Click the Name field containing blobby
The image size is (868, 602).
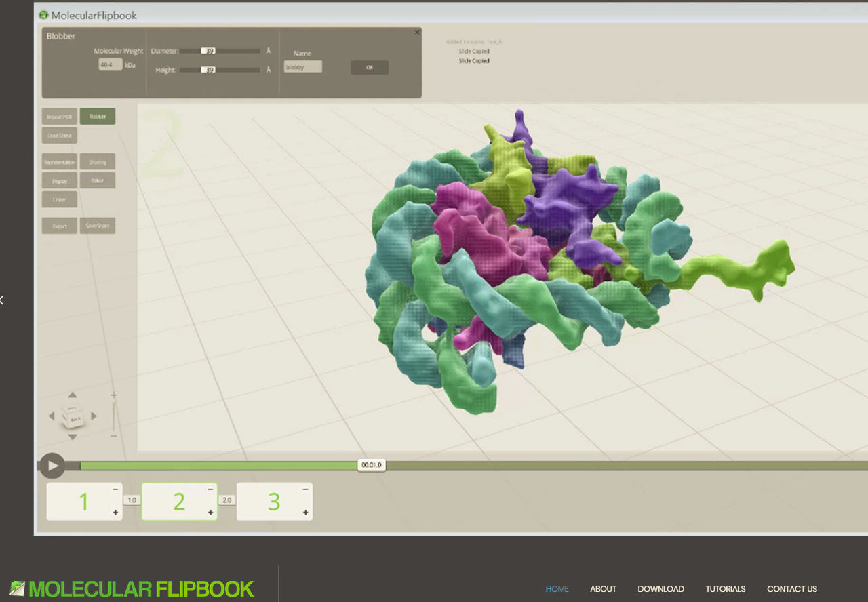pyautogui.click(x=303, y=67)
